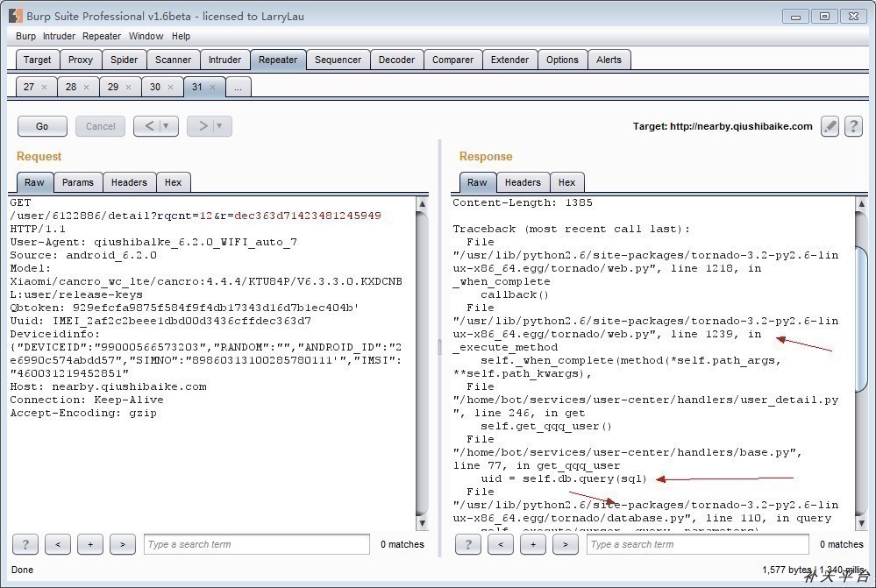Switch to the Scanner tab
This screenshot has width=876, height=588.
pyautogui.click(x=174, y=60)
